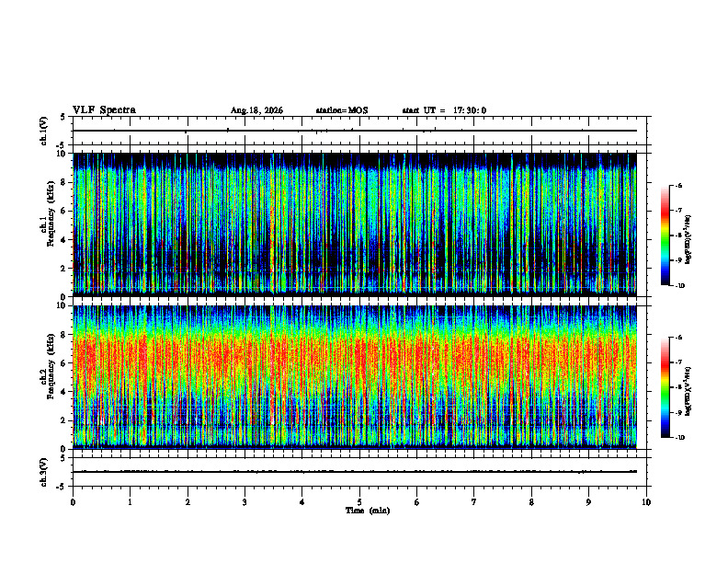Screen dimensions: 728x563
Task: Click time axis tick label "2"
Action: pyautogui.click(x=188, y=502)
